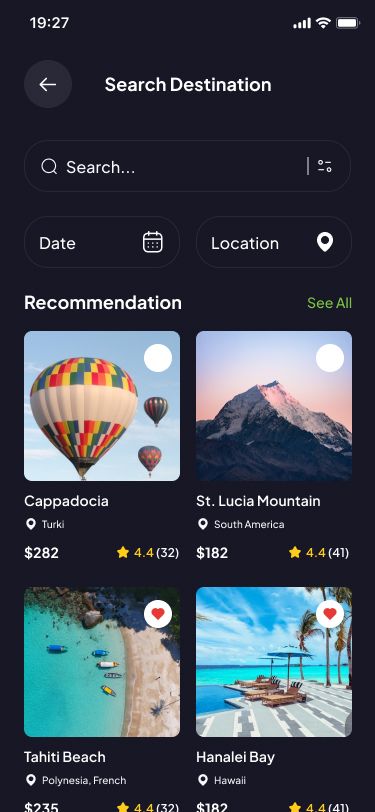Open the Date picker field
This screenshot has width=375, height=812.
(x=102, y=242)
